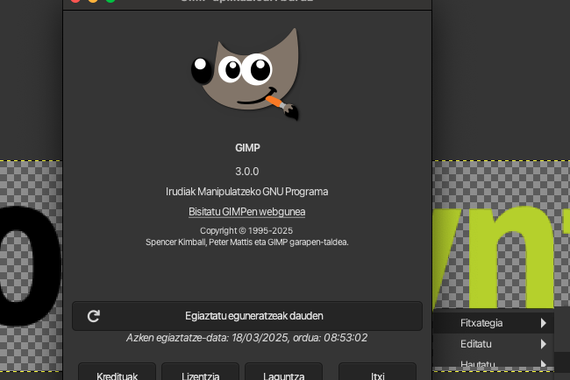Click the refresh icon in the update button
Screen dimensions: 570x380
pyautogui.click(x=93, y=316)
